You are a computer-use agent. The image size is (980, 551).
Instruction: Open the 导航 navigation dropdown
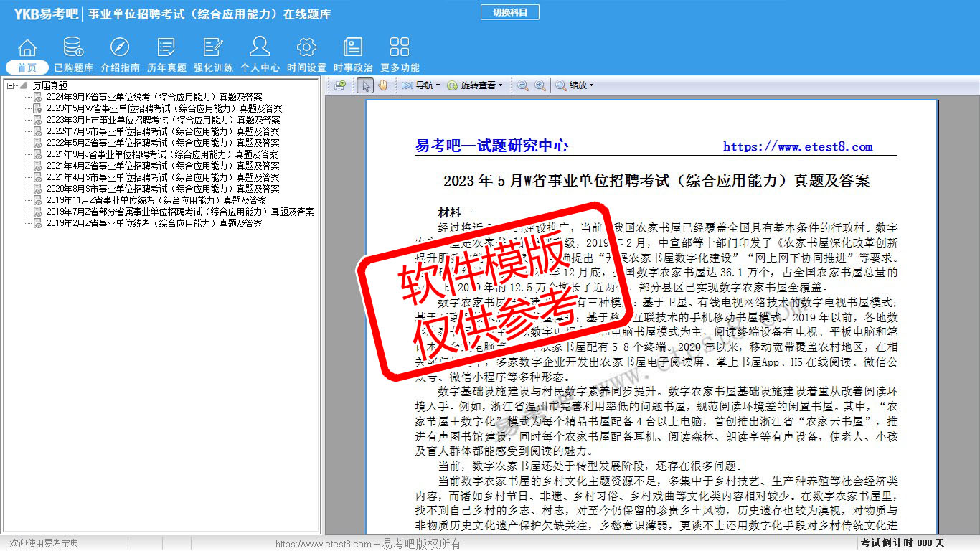coord(420,85)
